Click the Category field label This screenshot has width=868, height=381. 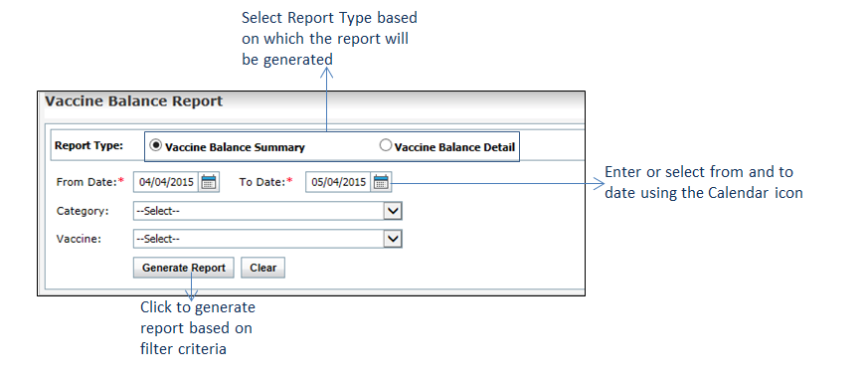[84, 211]
